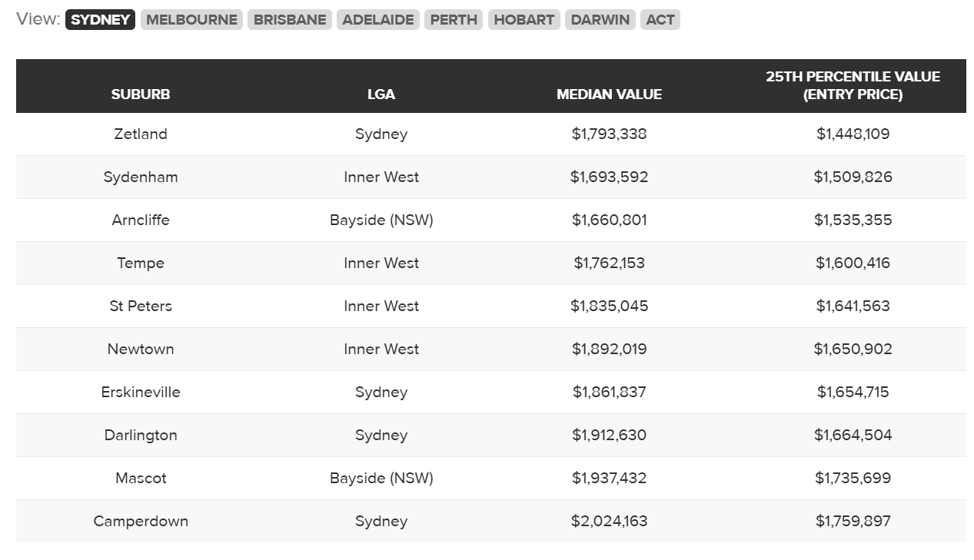Click entry price $1,509,826
Screen dimensions: 974x560
pyautogui.click(x=853, y=177)
